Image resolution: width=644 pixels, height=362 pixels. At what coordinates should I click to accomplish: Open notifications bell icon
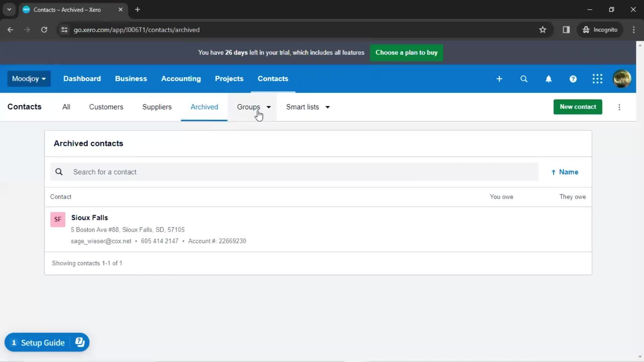548,79
